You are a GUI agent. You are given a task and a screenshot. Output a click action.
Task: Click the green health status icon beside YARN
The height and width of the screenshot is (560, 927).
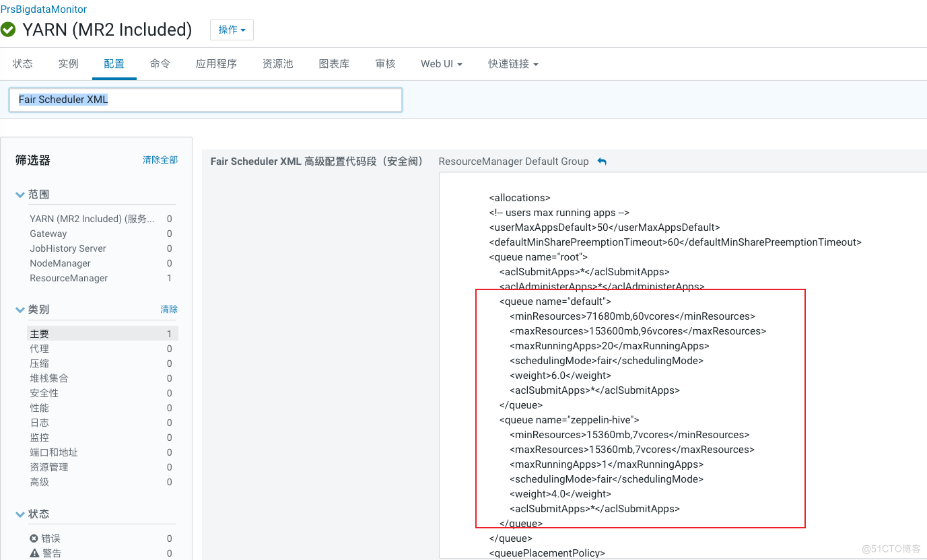click(x=9, y=30)
